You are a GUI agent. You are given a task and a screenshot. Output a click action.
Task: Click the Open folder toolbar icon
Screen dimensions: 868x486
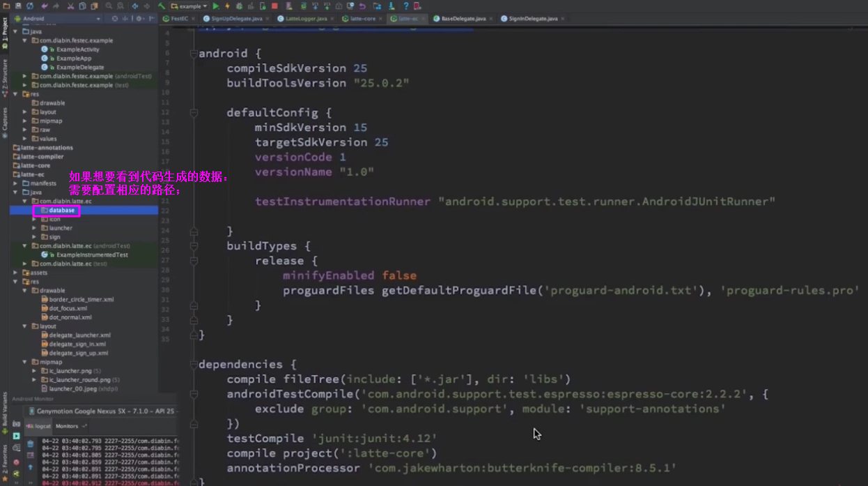(7, 6)
